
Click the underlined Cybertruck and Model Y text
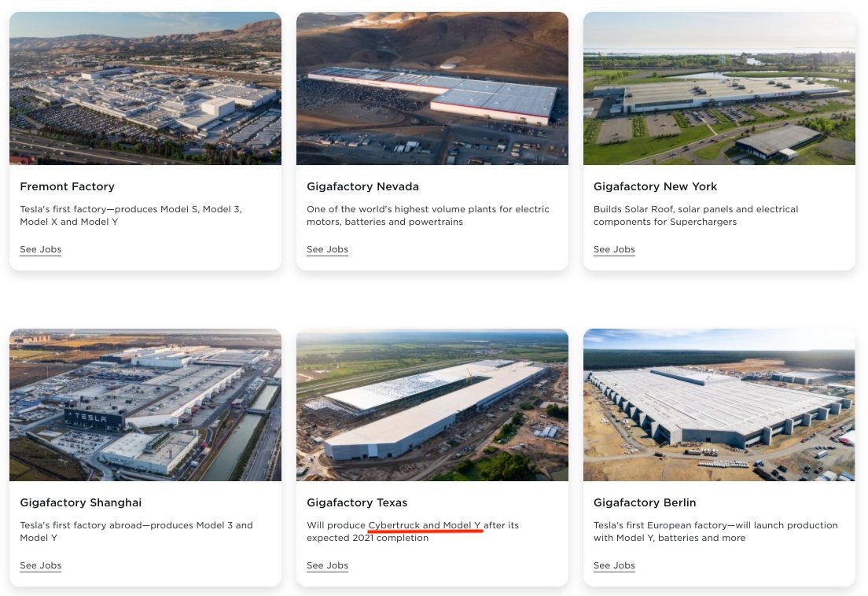tap(425, 525)
